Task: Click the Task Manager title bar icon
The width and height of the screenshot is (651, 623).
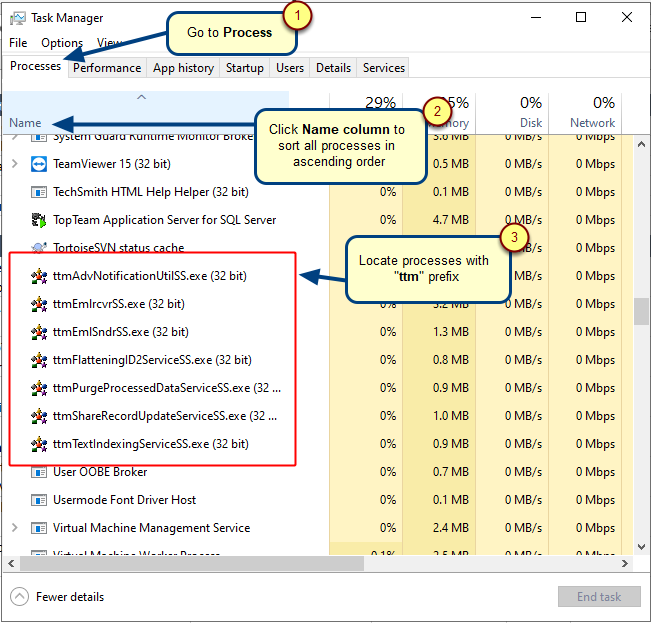Action: (17, 18)
